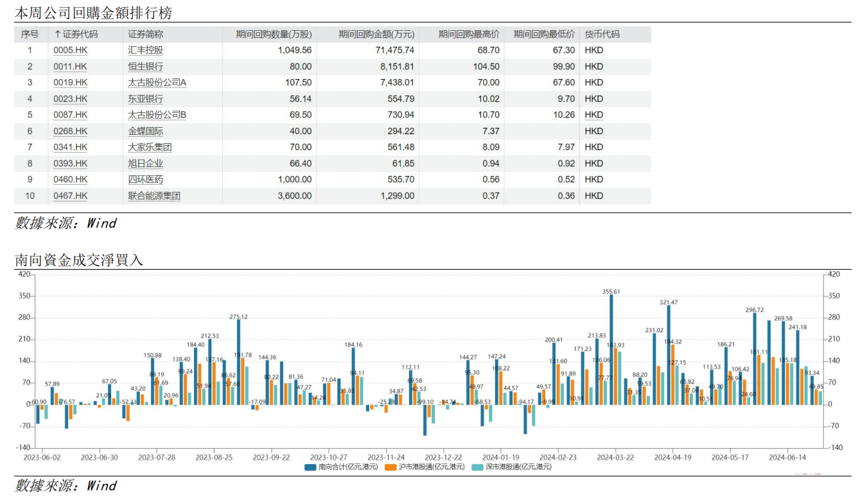This screenshot has height=504, width=858.
Task: Click the teal 深市港股通 legend swatch
Action: coord(477,467)
